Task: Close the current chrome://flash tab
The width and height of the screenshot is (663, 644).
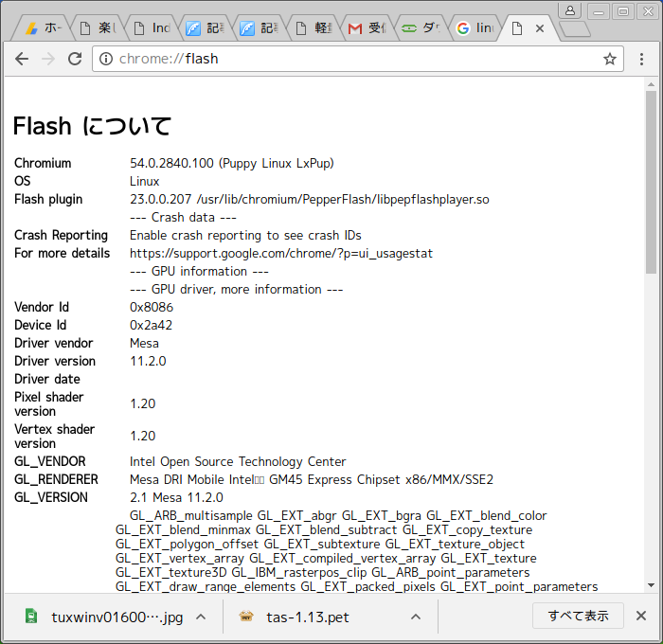Action: click(x=540, y=28)
